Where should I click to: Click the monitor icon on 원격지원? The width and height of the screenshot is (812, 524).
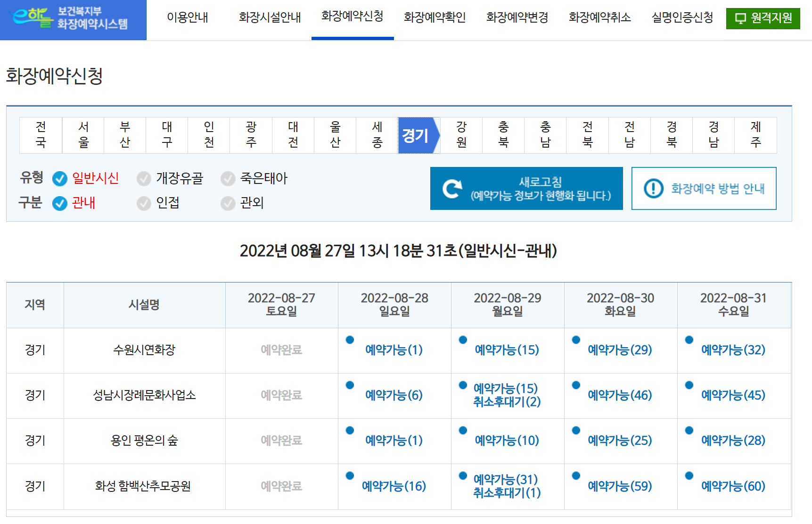coord(741,18)
